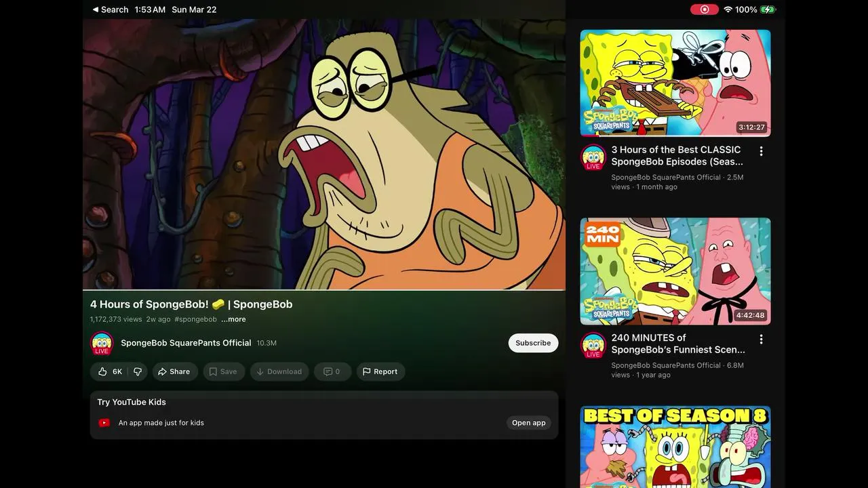Image resolution: width=868 pixels, height=488 pixels.
Task: Tap the thumbs-up like icon with 6K
Action: (x=110, y=371)
